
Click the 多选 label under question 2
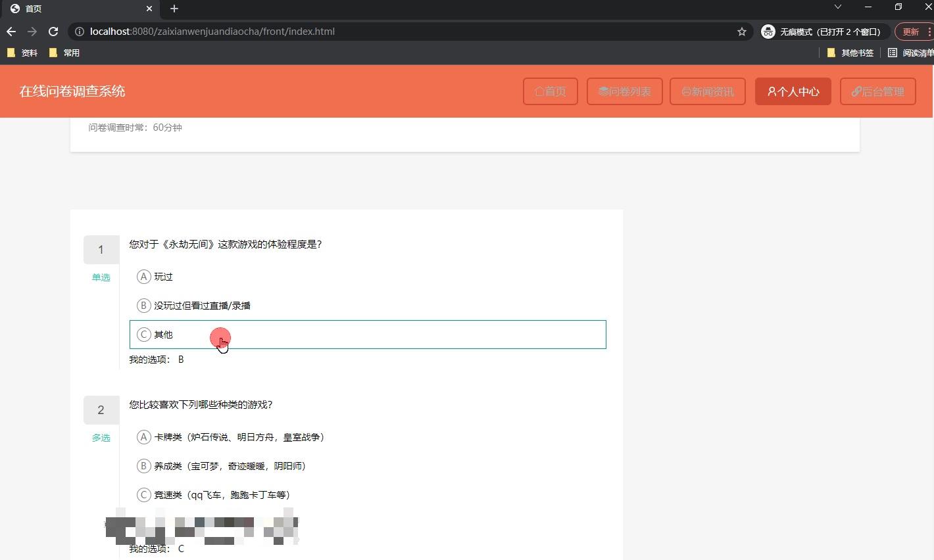click(x=101, y=438)
